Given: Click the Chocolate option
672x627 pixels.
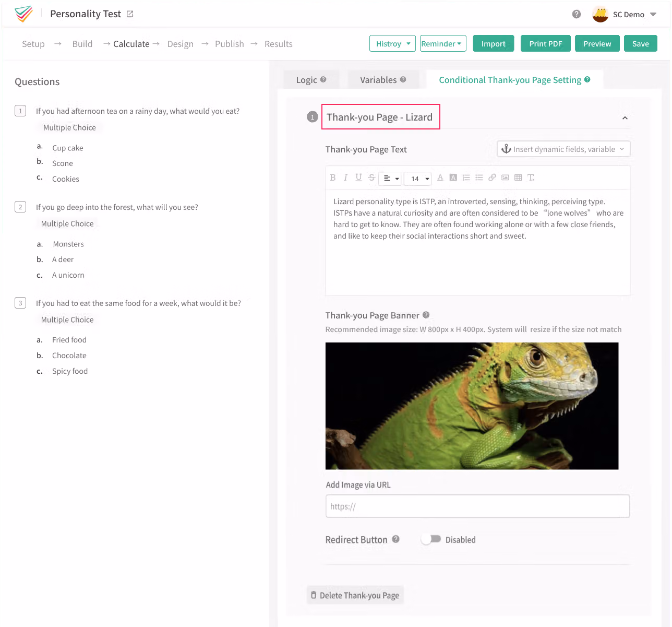Looking at the screenshot, I should tap(69, 356).
